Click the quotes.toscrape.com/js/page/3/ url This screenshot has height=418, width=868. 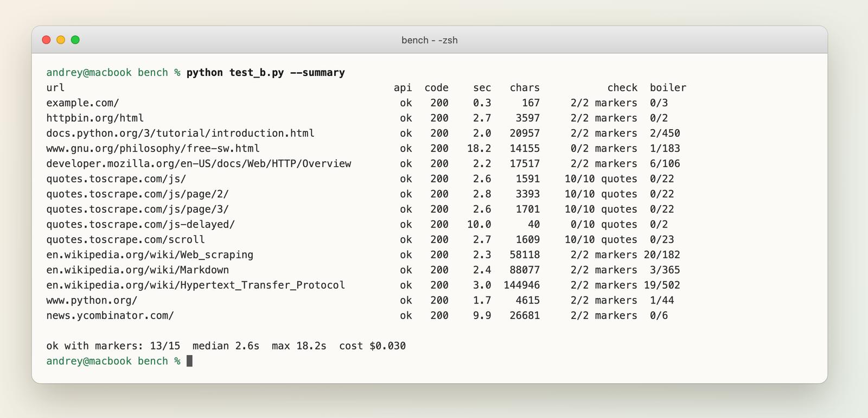[137, 210]
